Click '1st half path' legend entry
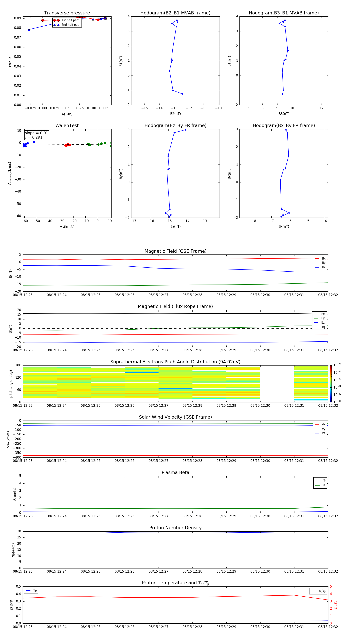 coord(67,20)
